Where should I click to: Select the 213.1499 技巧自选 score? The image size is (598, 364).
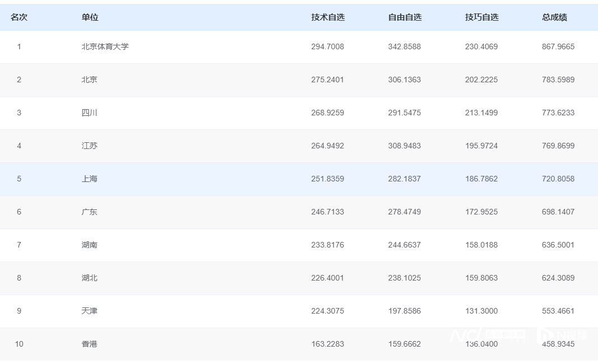[x=481, y=113]
